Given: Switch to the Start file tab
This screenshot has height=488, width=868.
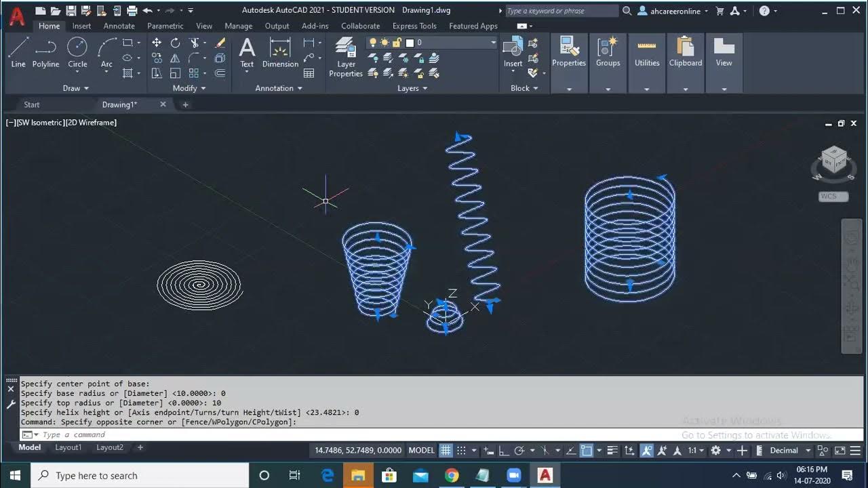Looking at the screenshot, I should coord(32,104).
